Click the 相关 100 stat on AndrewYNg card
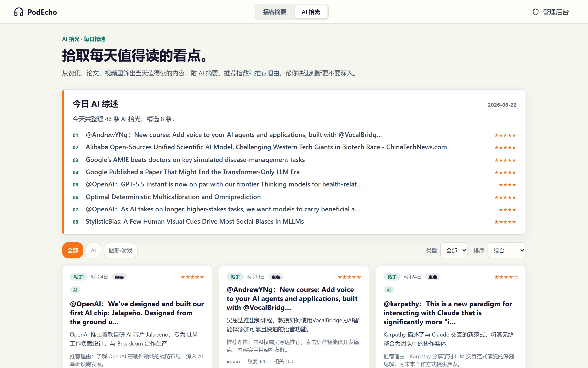The width and height of the screenshot is (588, 368). tap(284, 361)
